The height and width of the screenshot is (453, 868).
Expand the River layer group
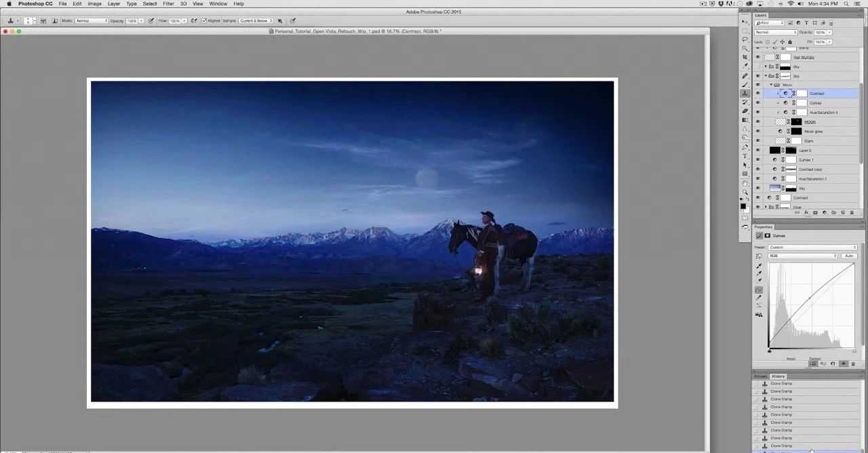(766, 207)
